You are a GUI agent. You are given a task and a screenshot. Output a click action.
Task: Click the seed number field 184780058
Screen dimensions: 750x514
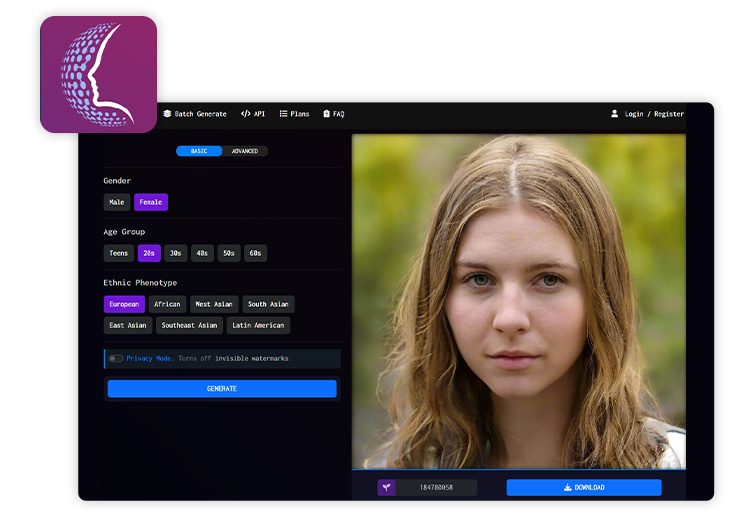click(x=436, y=487)
